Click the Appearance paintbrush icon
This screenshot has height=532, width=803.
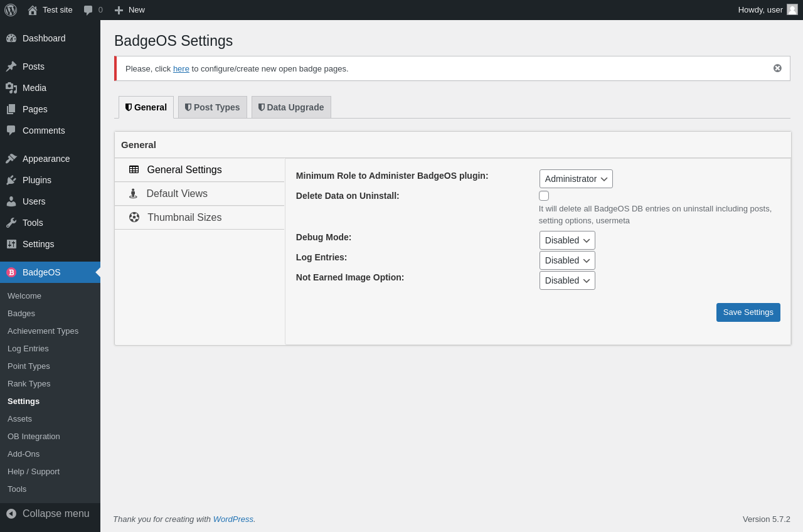click(11, 159)
